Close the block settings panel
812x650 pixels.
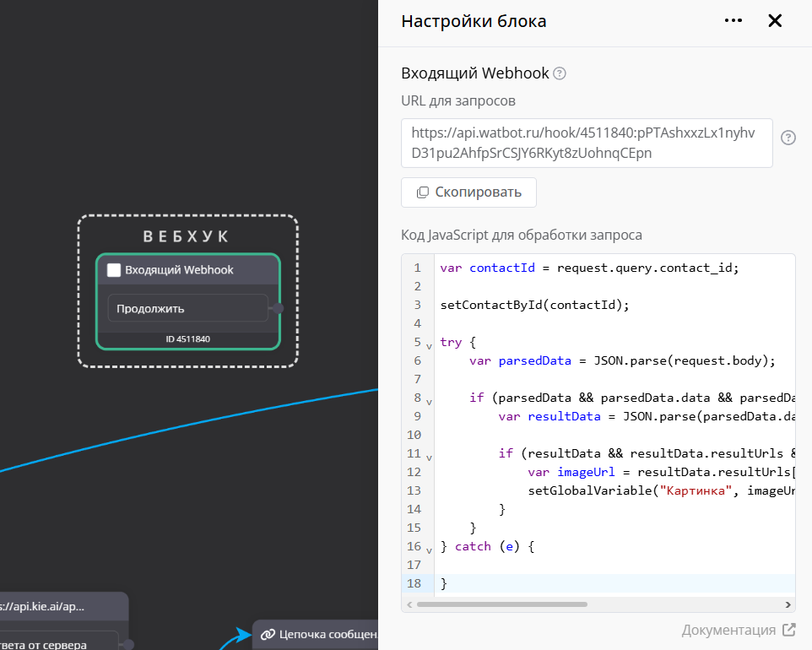(x=775, y=21)
